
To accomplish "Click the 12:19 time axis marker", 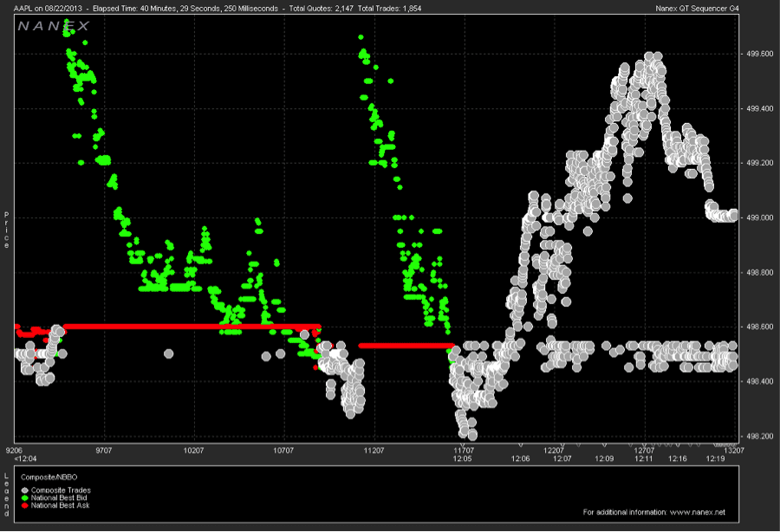I will (714, 458).
